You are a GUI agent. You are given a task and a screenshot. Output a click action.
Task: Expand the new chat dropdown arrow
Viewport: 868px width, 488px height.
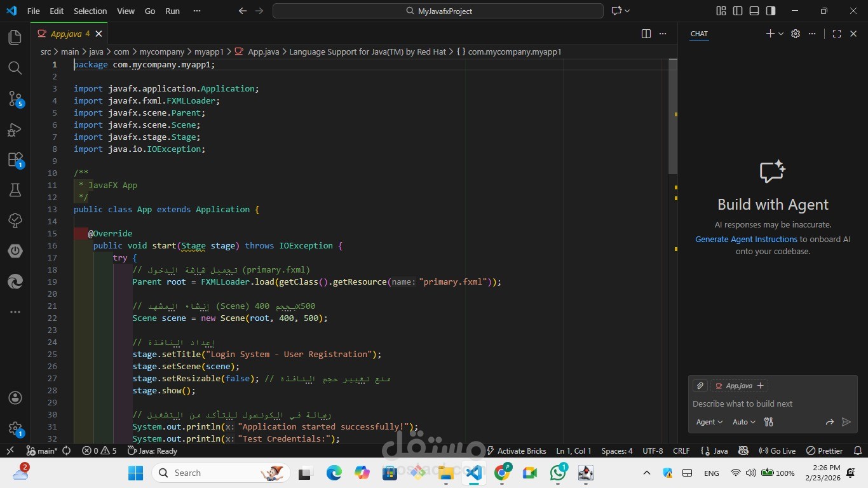(x=781, y=34)
